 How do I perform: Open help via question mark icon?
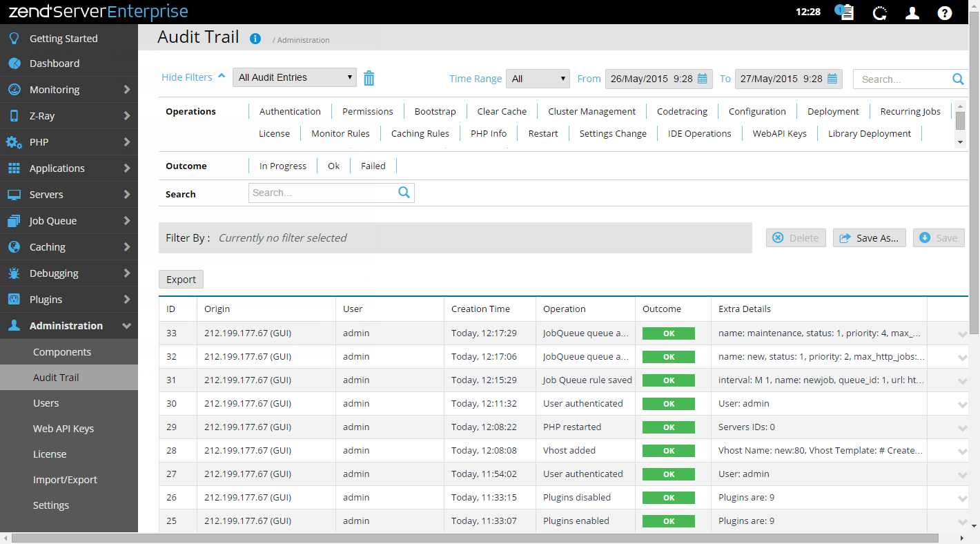pyautogui.click(x=945, y=12)
